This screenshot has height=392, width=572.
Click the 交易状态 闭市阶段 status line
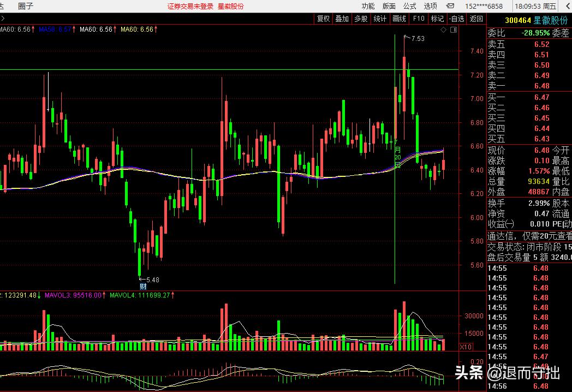[x=529, y=247]
